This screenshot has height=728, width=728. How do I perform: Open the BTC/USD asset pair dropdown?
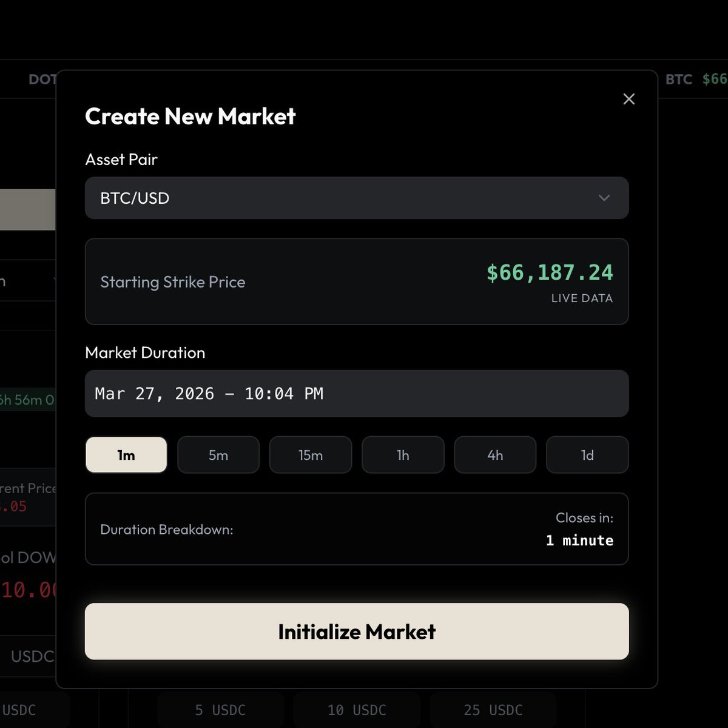[357, 198]
